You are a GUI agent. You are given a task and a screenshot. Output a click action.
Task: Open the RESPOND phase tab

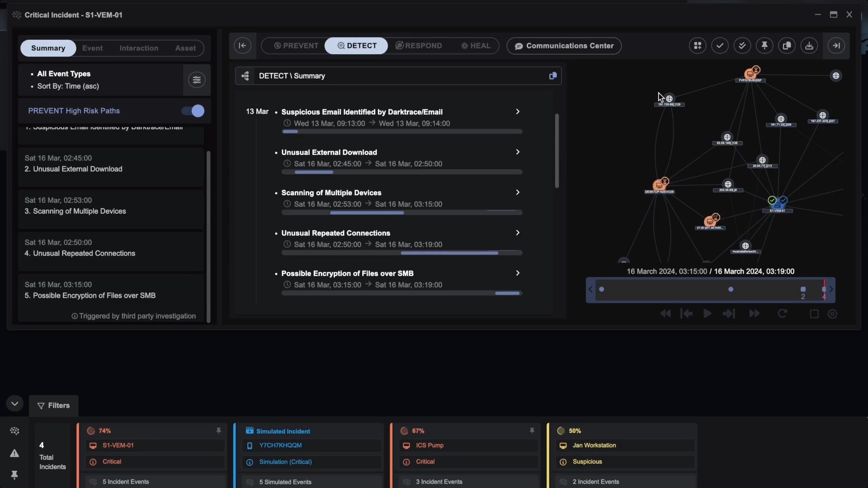point(419,46)
